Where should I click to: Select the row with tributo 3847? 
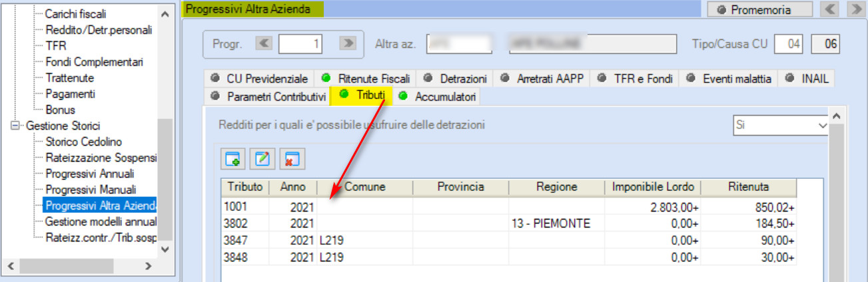(509, 240)
